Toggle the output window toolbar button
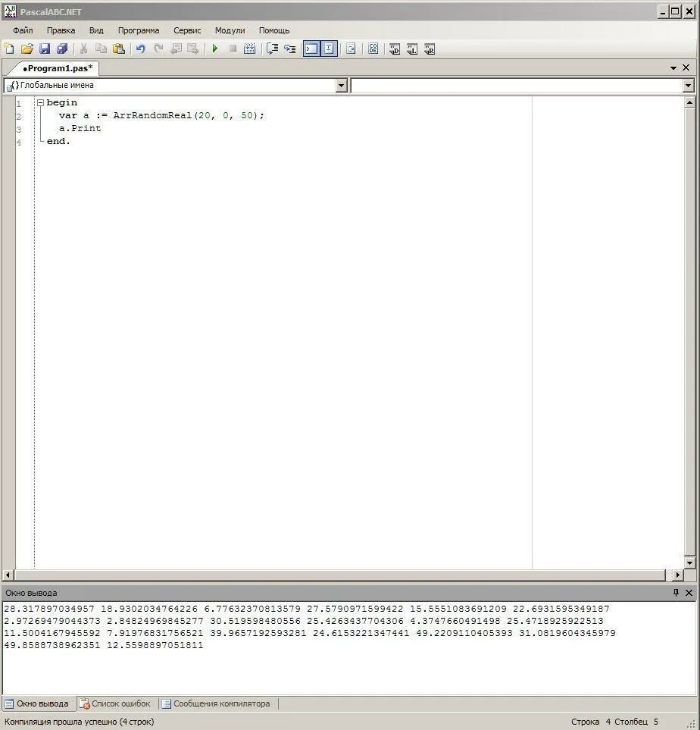Screen dimensions: 700x730 [311, 49]
